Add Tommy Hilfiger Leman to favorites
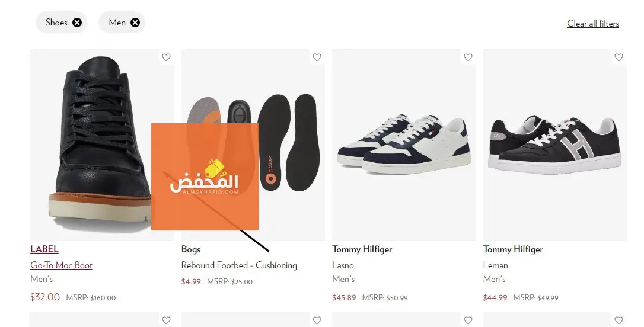 [x=619, y=57]
